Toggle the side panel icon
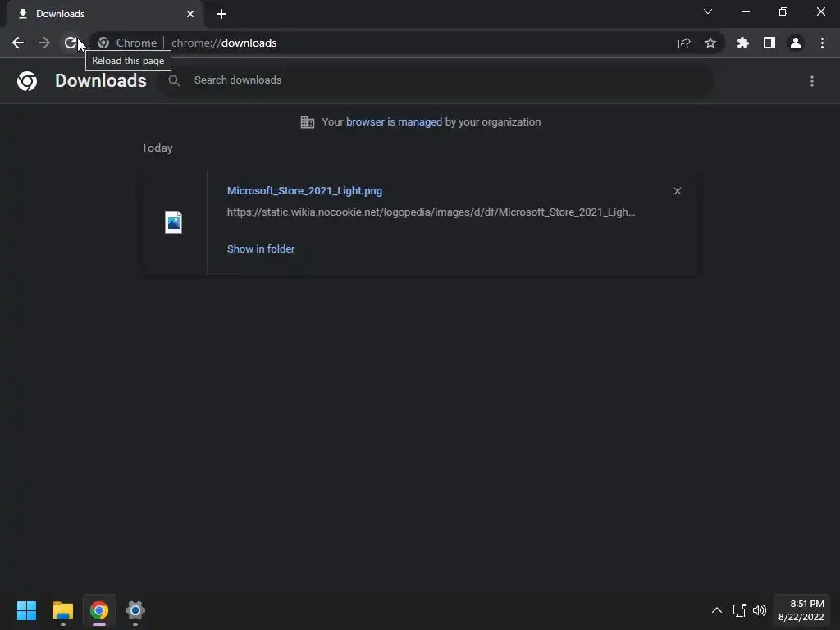Image resolution: width=840 pixels, height=630 pixels. pyautogui.click(x=769, y=43)
